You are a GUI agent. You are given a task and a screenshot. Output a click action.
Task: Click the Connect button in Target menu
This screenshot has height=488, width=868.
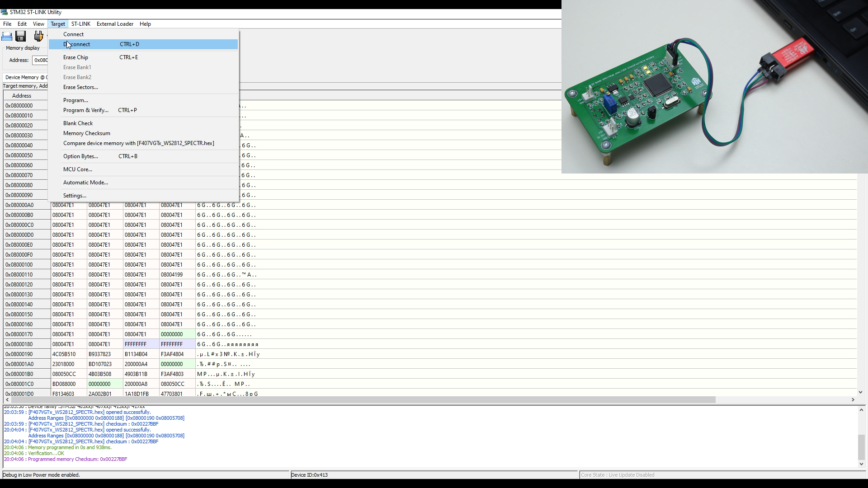[x=73, y=33]
